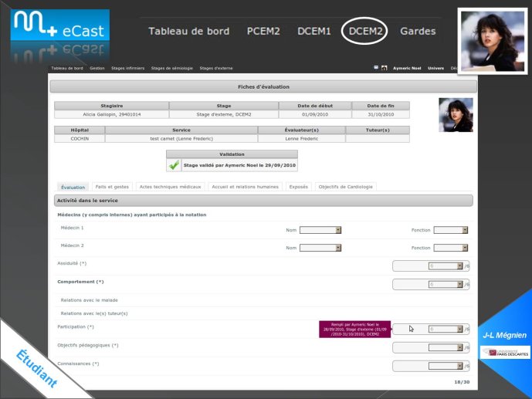Click the Stagiaire column header
Screen dimensions: 532x399
tap(112, 106)
